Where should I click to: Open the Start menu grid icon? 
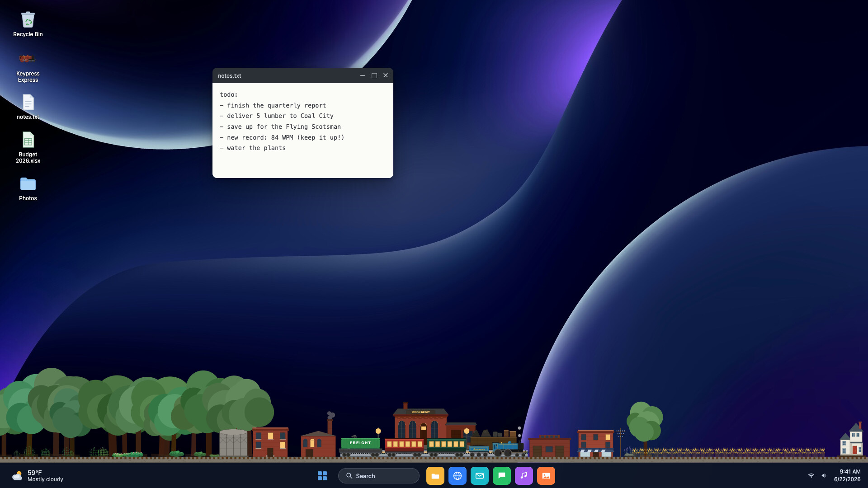pos(322,476)
